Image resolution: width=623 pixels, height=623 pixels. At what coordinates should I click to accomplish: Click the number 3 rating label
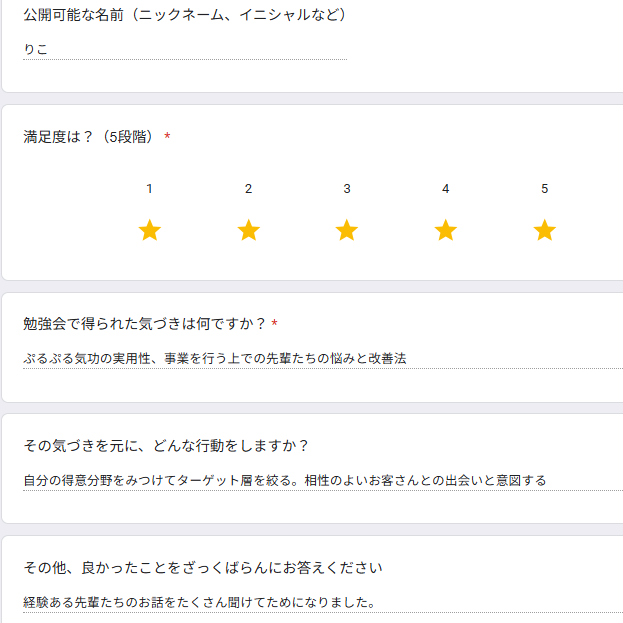point(347,189)
